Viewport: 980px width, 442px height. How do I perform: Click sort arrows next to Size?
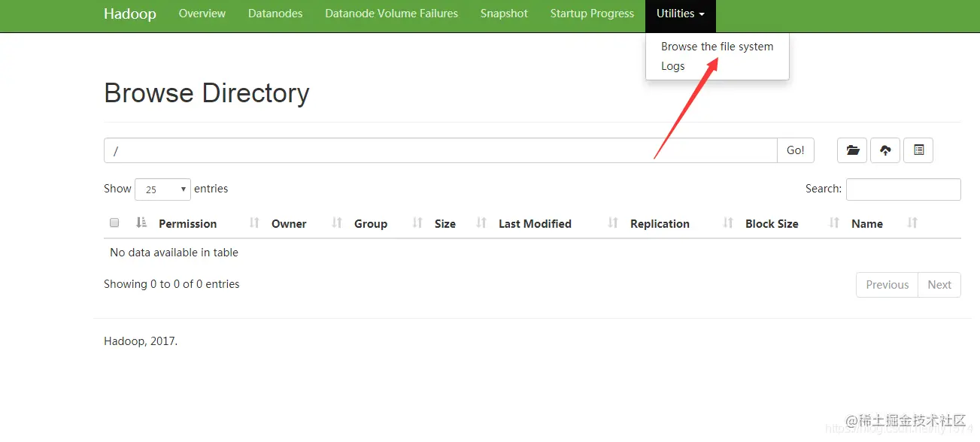(481, 223)
